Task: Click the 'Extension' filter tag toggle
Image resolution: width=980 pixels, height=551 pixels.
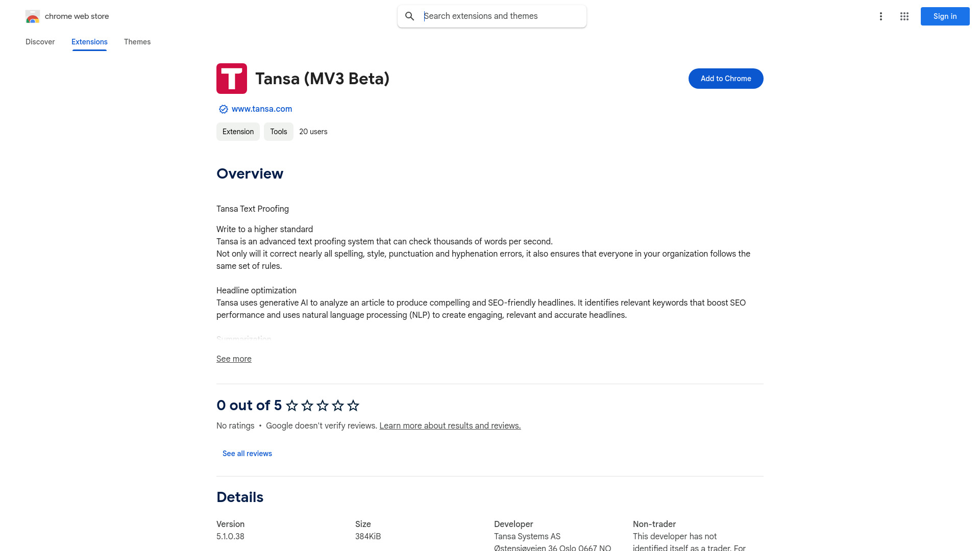Action: pyautogui.click(x=237, y=131)
